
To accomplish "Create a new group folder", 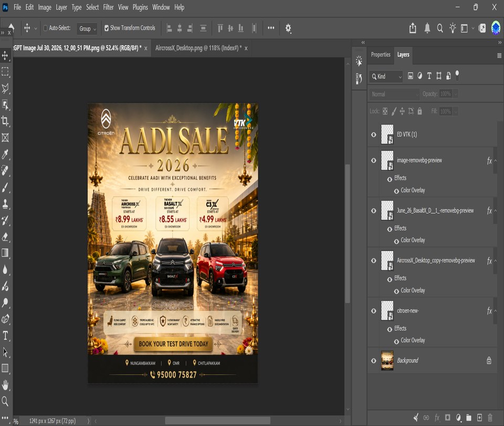I will click(469, 418).
